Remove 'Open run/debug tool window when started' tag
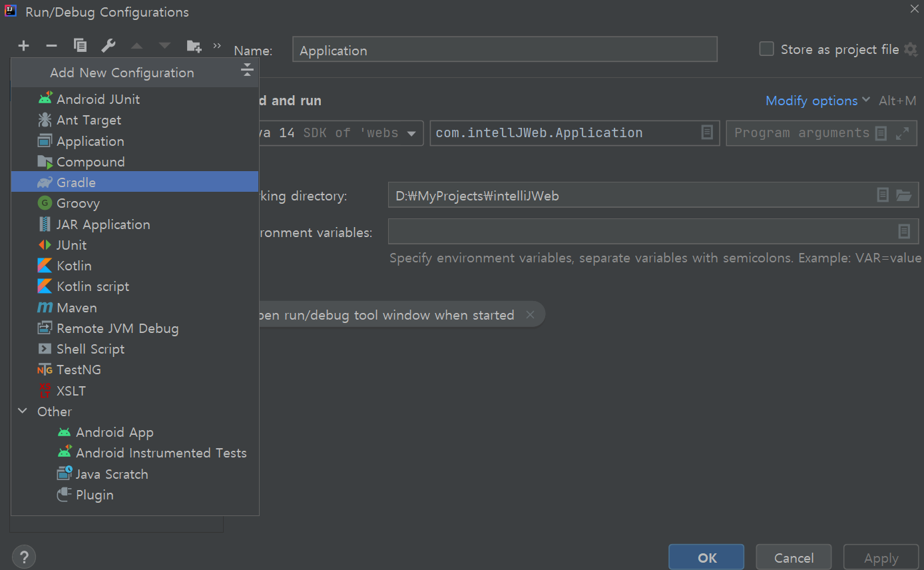The height and width of the screenshot is (570, 924). coord(530,315)
